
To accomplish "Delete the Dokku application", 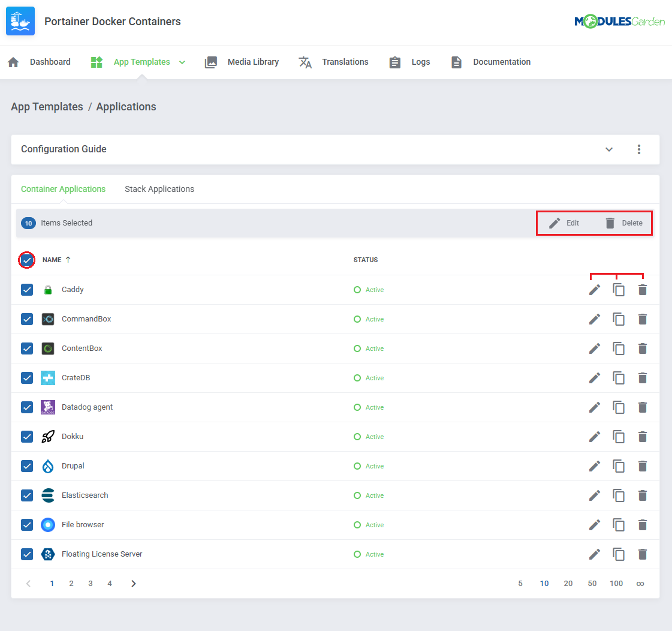I will (643, 437).
